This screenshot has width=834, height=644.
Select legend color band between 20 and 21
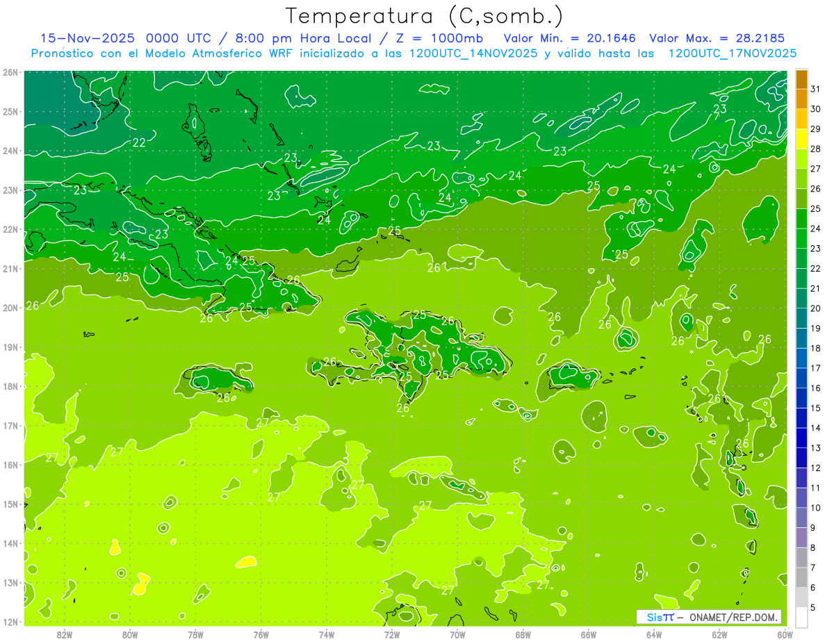tap(801, 299)
